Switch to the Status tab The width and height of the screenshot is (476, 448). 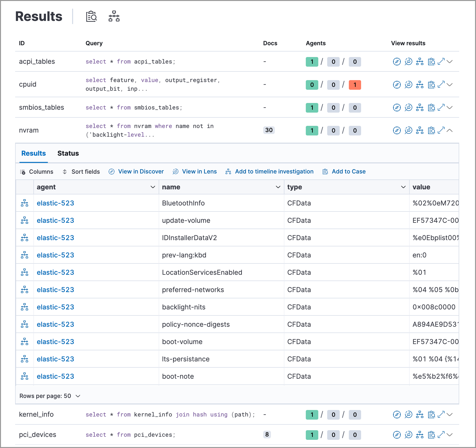pos(68,153)
